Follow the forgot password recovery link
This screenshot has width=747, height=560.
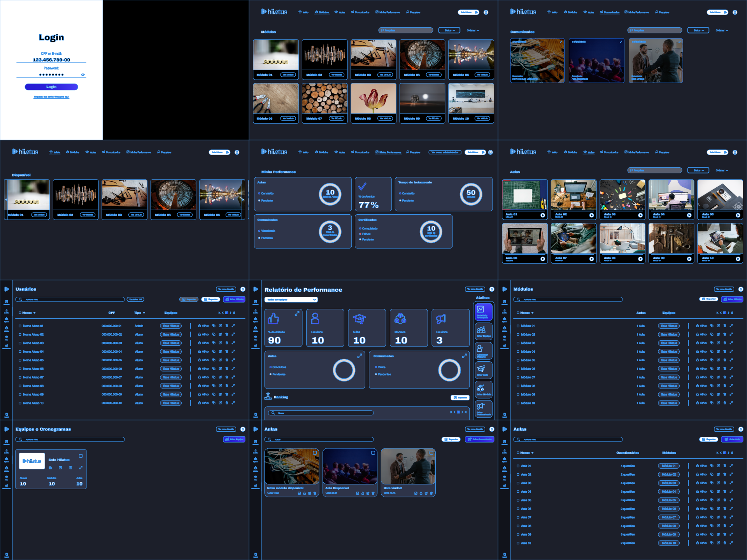(51, 97)
